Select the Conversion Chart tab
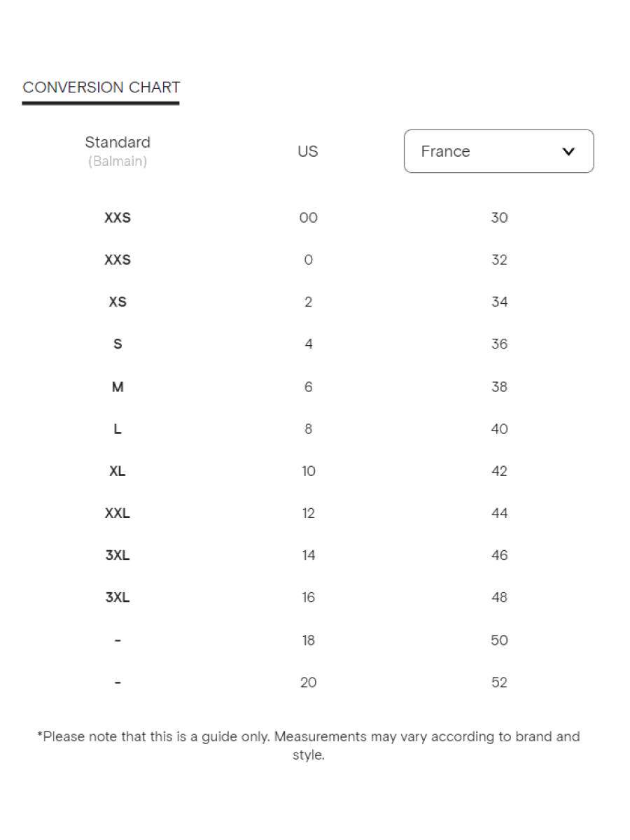630x840 pixels. [101, 87]
